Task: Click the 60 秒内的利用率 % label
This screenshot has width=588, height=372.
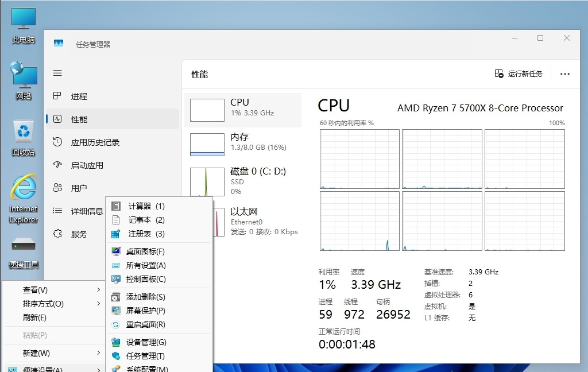Action: [346, 123]
